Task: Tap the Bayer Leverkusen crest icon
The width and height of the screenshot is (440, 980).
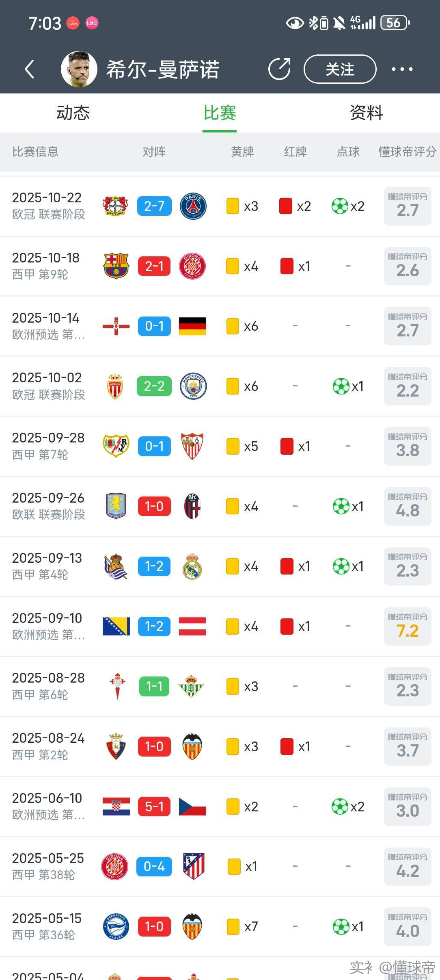Action: (x=115, y=206)
